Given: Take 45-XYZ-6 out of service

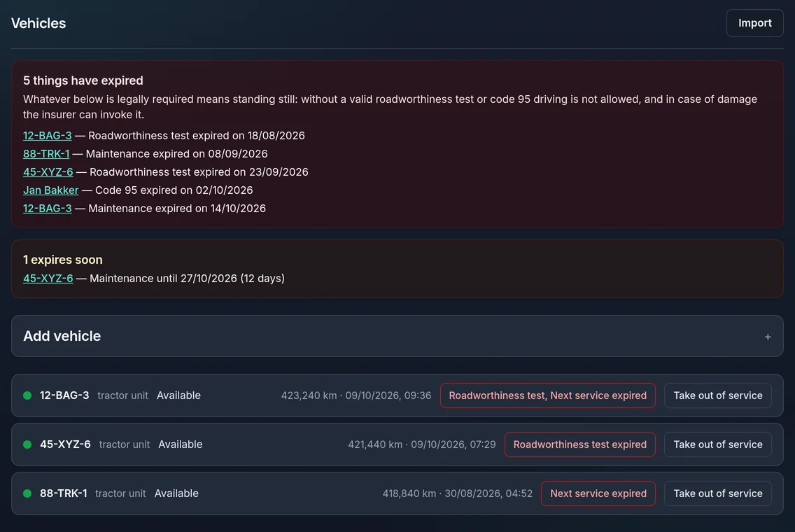Looking at the screenshot, I should pyautogui.click(x=717, y=444).
